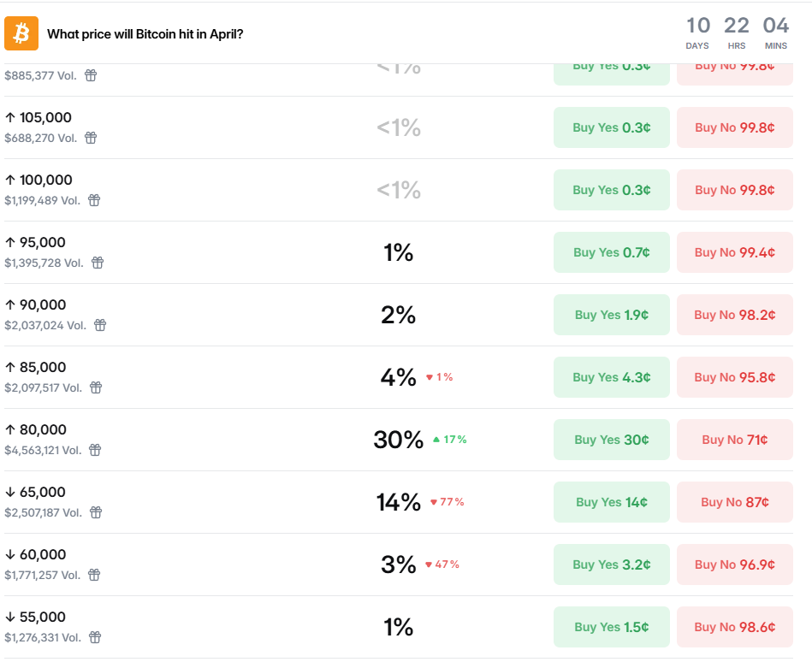Click the Bitcoin logo icon
Screen dimensions: 812x662
pyautogui.click(x=21, y=33)
